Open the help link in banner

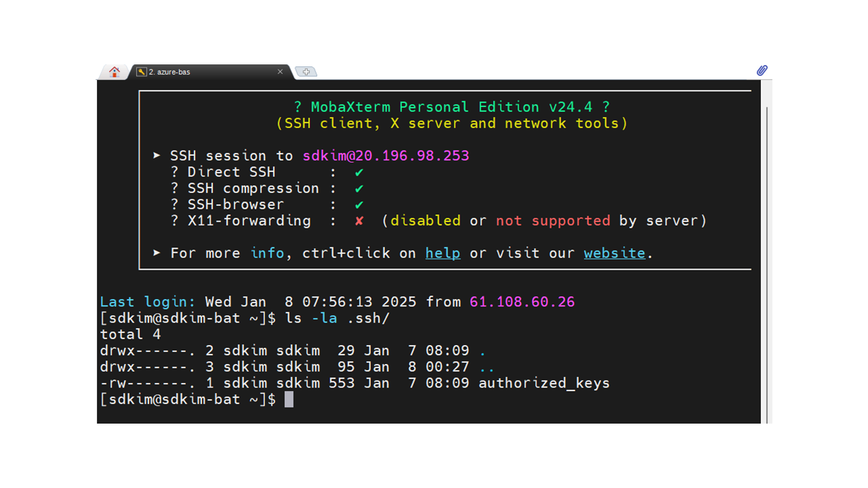(x=443, y=253)
